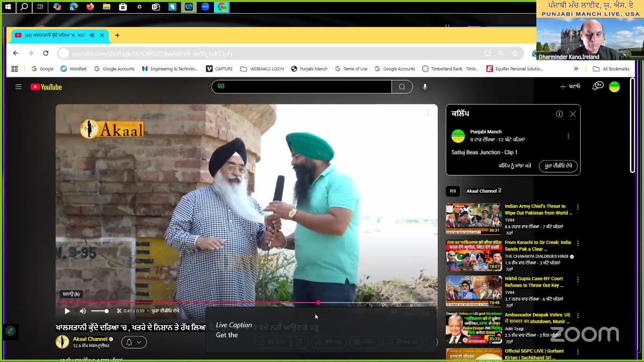Open the Chrome apps grid in bookmarks bar
Screen dimensions: 644x362
(x=15, y=69)
